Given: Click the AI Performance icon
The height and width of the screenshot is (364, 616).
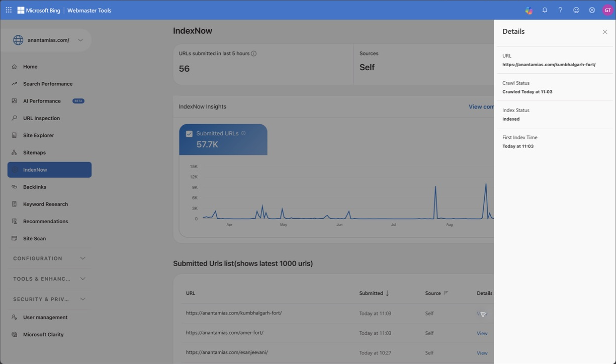Looking at the screenshot, I should (x=14, y=101).
